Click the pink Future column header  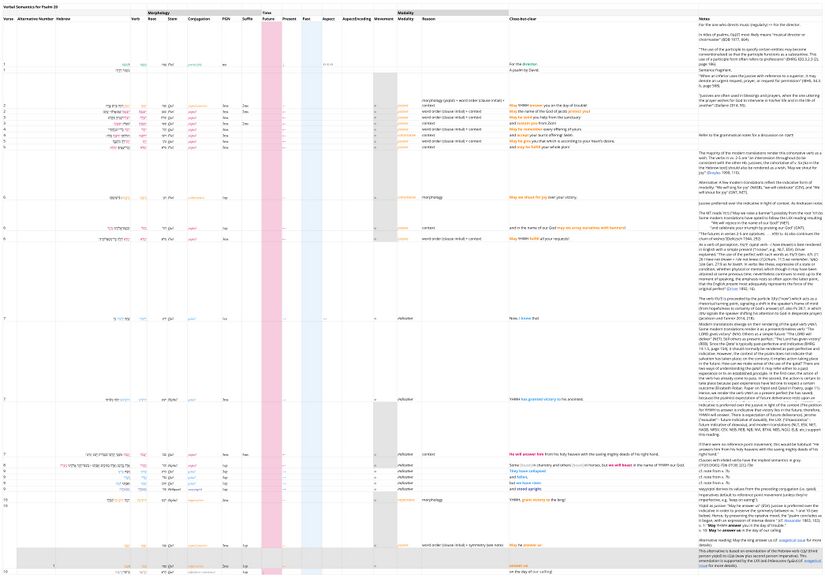click(268, 19)
